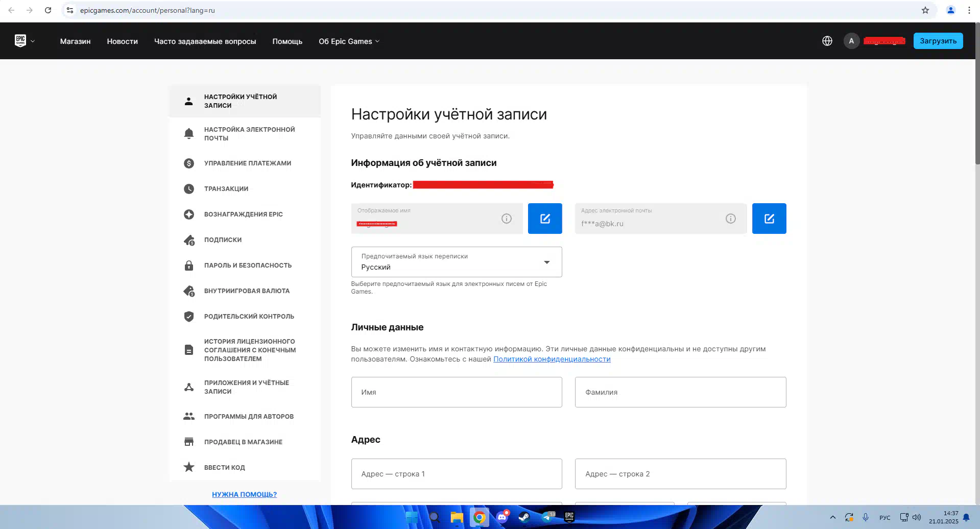Click the user avatar circle labeled A
Viewport: 980px width, 529px height.
click(851, 41)
